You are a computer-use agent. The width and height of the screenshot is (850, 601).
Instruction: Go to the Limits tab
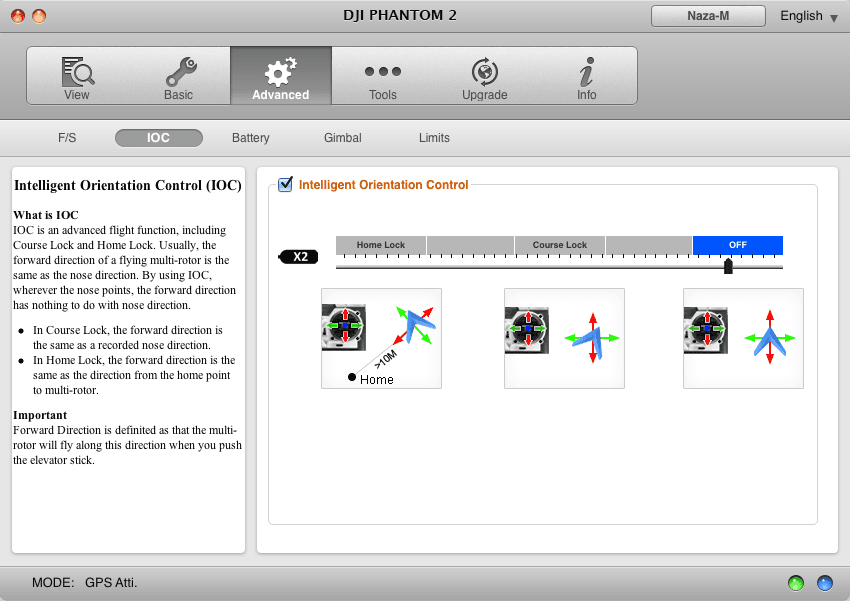(x=434, y=138)
